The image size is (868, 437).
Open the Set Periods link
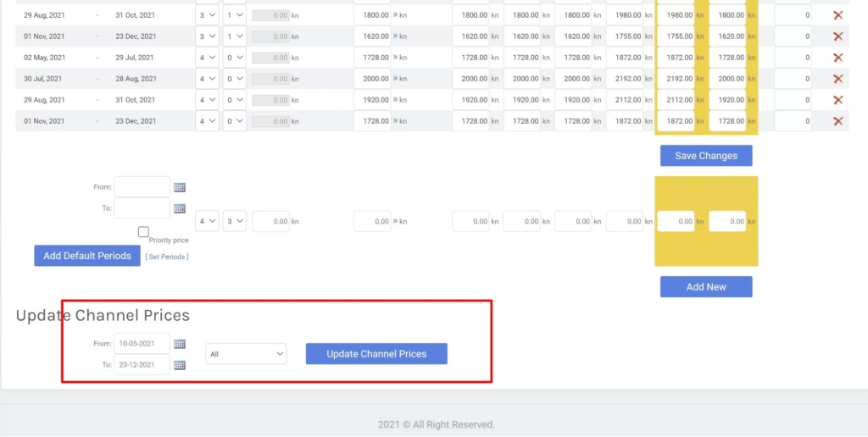click(x=167, y=257)
